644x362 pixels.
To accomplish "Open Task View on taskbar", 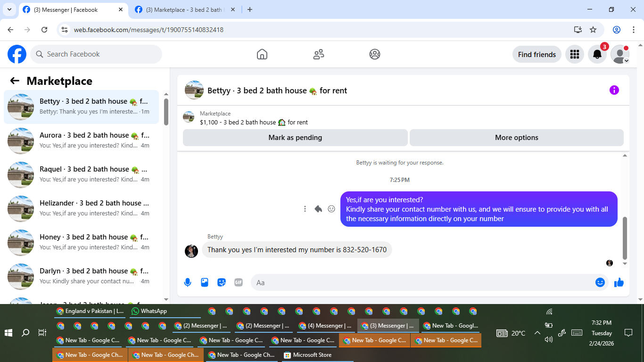I will pyautogui.click(x=42, y=333).
